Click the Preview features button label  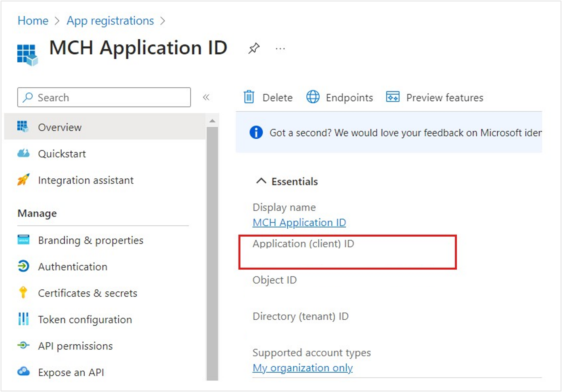(445, 97)
